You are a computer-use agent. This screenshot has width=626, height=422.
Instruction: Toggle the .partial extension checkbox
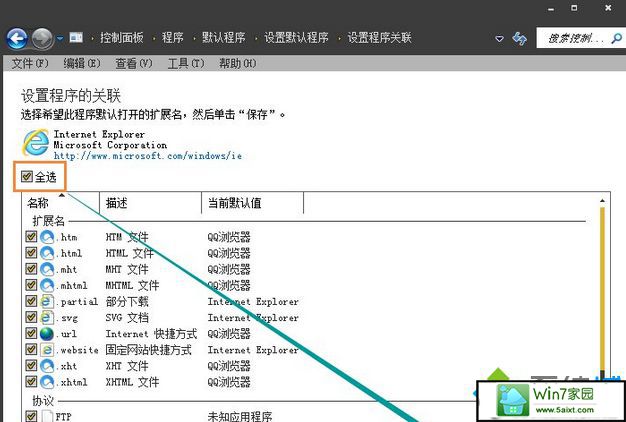click(x=31, y=301)
